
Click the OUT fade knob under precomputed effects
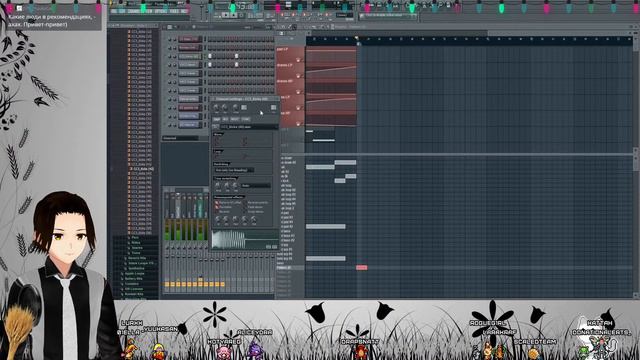click(226, 218)
